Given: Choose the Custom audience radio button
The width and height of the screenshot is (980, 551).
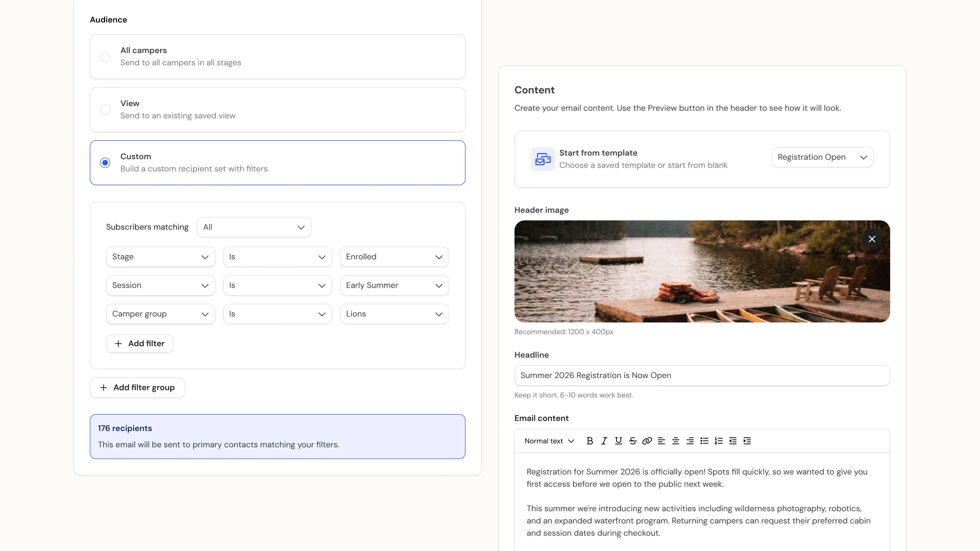Looking at the screenshot, I should (105, 163).
